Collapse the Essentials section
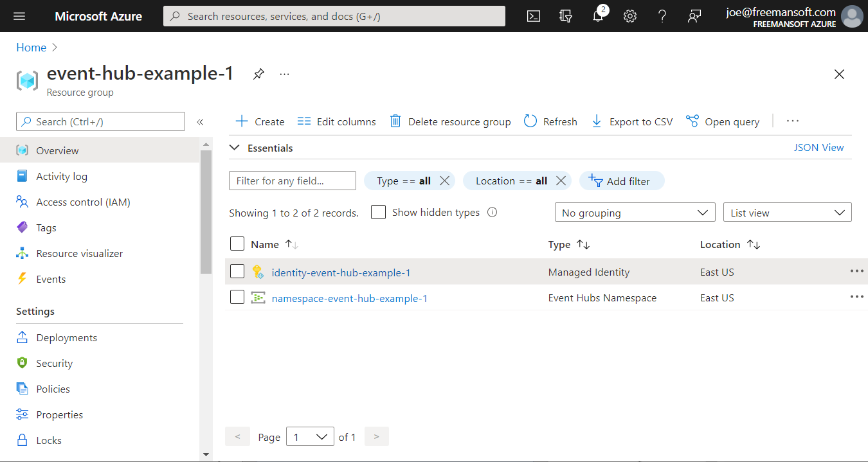The width and height of the screenshot is (868, 462). pyautogui.click(x=234, y=147)
